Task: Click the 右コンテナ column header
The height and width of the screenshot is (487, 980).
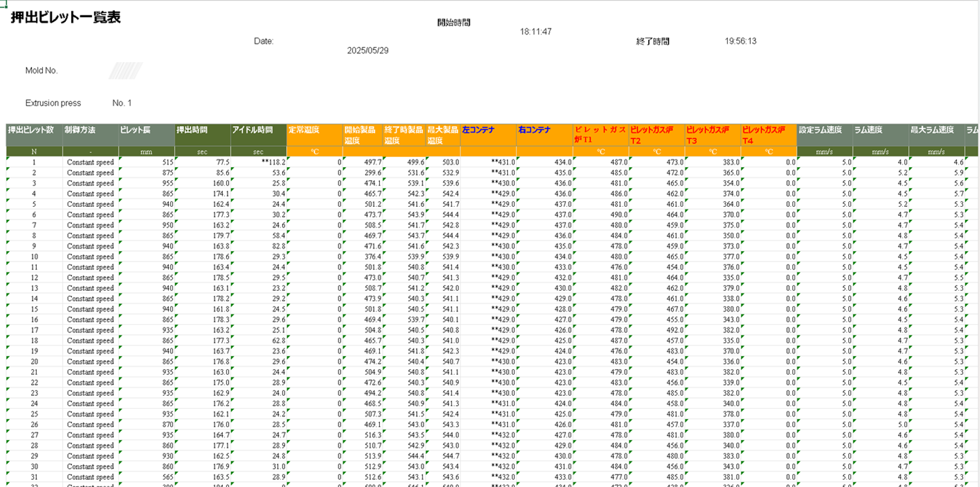Action: (x=543, y=134)
